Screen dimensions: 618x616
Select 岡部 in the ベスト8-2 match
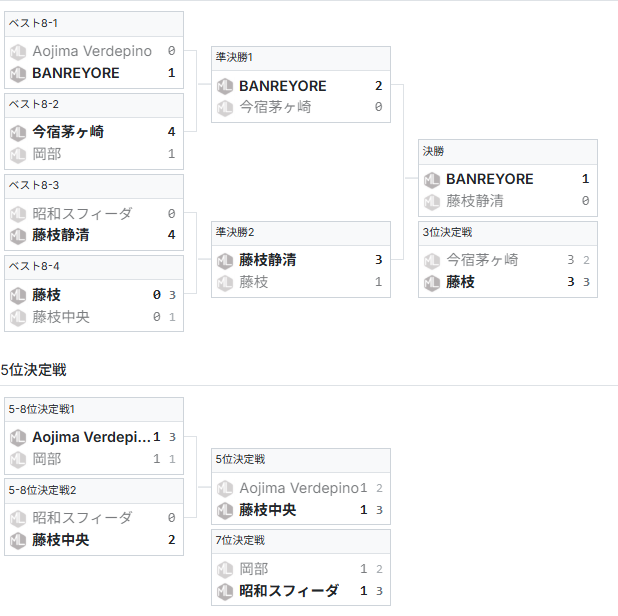[x=47, y=154]
